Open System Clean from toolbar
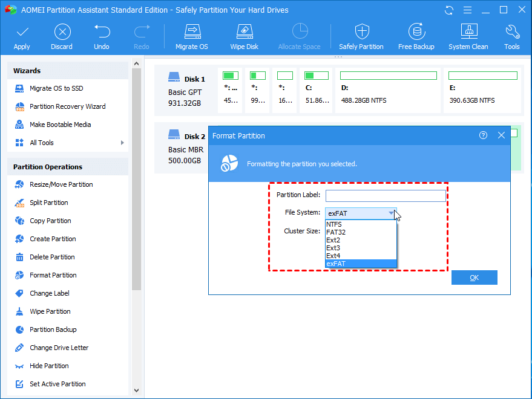Screen dimensions: 532x399 (468, 32)
